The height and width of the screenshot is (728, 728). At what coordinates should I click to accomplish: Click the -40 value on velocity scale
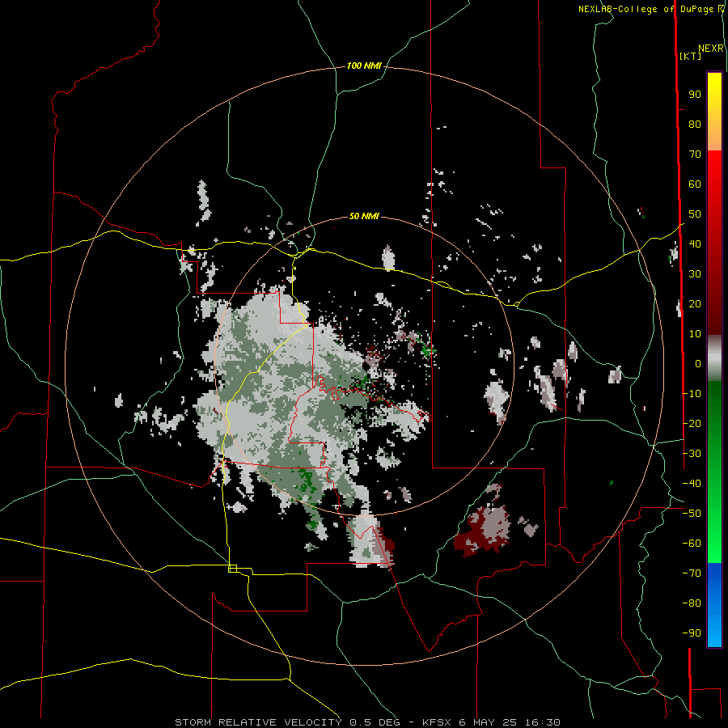[x=692, y=484]
